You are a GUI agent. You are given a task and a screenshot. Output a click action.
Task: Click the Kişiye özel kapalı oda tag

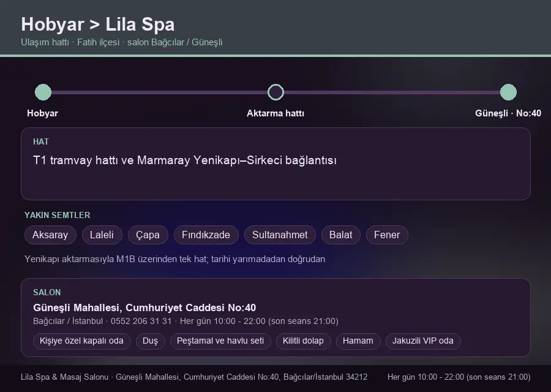(82, 341)
